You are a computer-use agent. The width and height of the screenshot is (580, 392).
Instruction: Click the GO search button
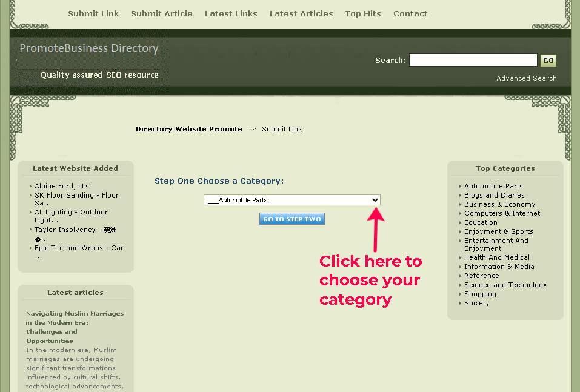pos(548,60)
